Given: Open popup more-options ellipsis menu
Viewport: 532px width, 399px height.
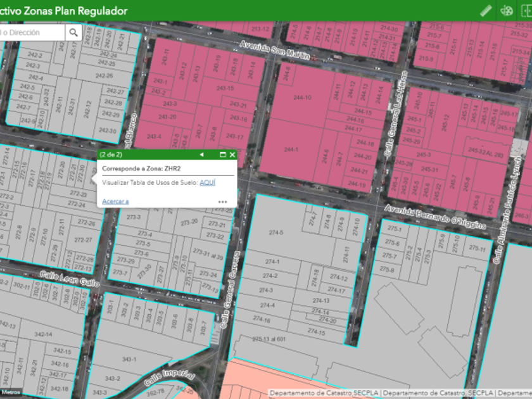Looking at the screenshot, I should [x=222, y=202].
